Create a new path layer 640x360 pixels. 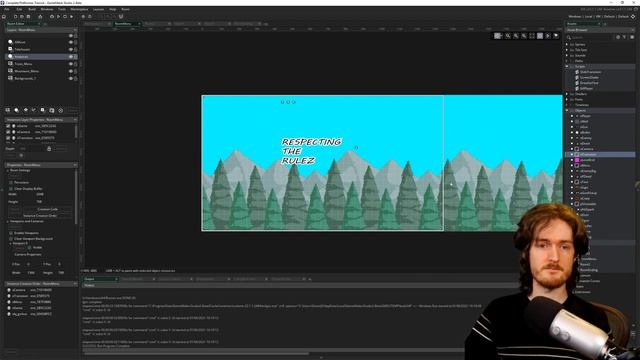pos(34,110)
